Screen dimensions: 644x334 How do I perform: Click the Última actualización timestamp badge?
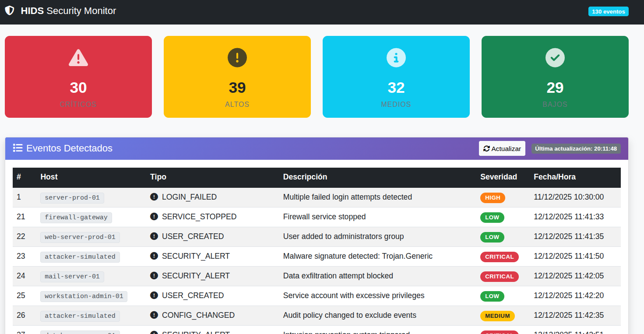[576, 149]
